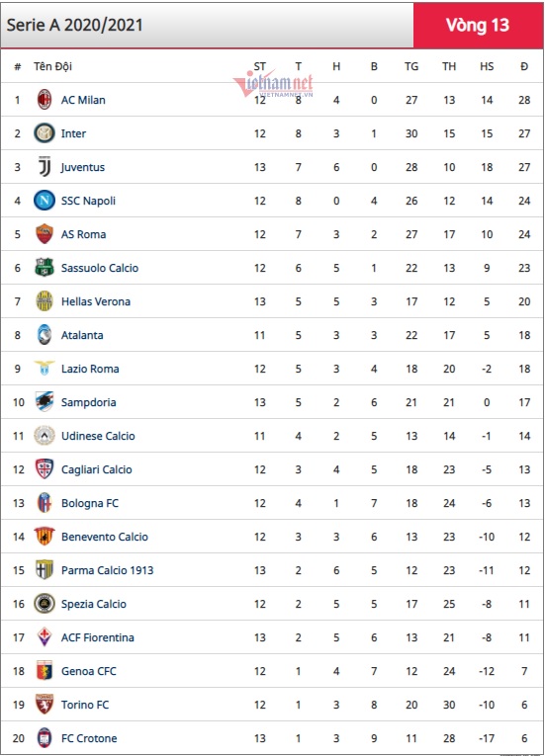Image resolution: width=545 pixels, height=756 pixels.
Task: Click the AC Milan club crest
Action: (45, 100)
